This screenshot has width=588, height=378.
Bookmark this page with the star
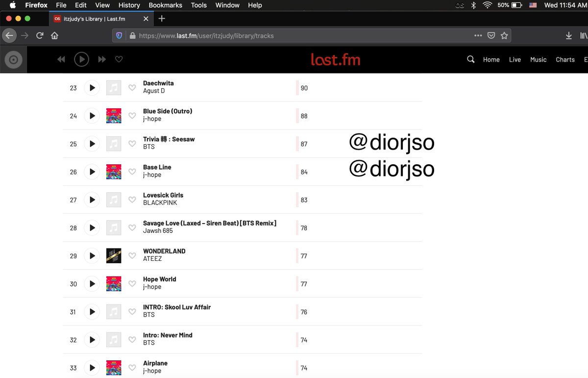pos(504,36)
